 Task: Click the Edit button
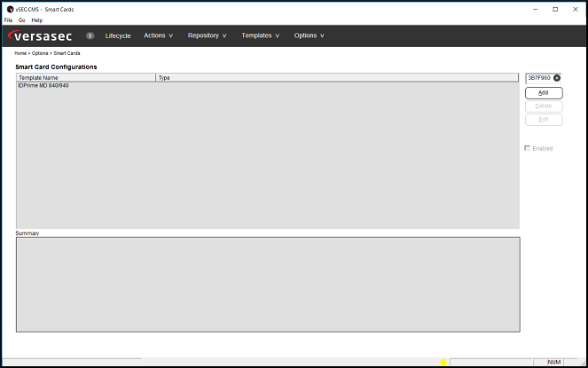point(544,120)
